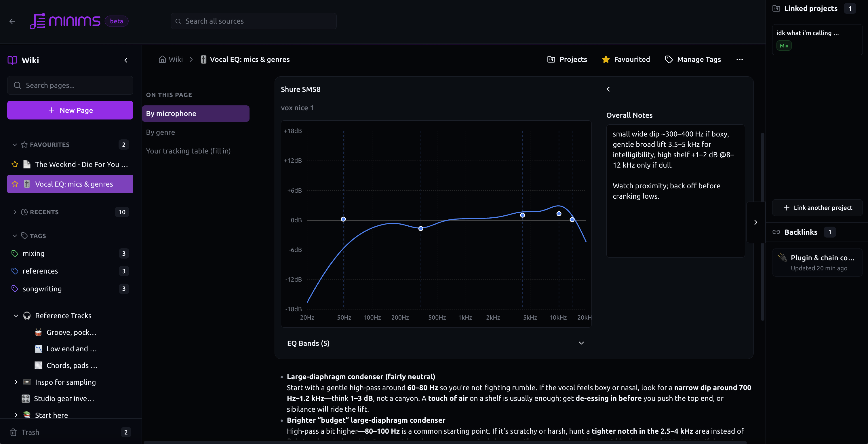Expand Inspo for sampling tree item
The image size is (868, 444).
click(x=16, y=382)
